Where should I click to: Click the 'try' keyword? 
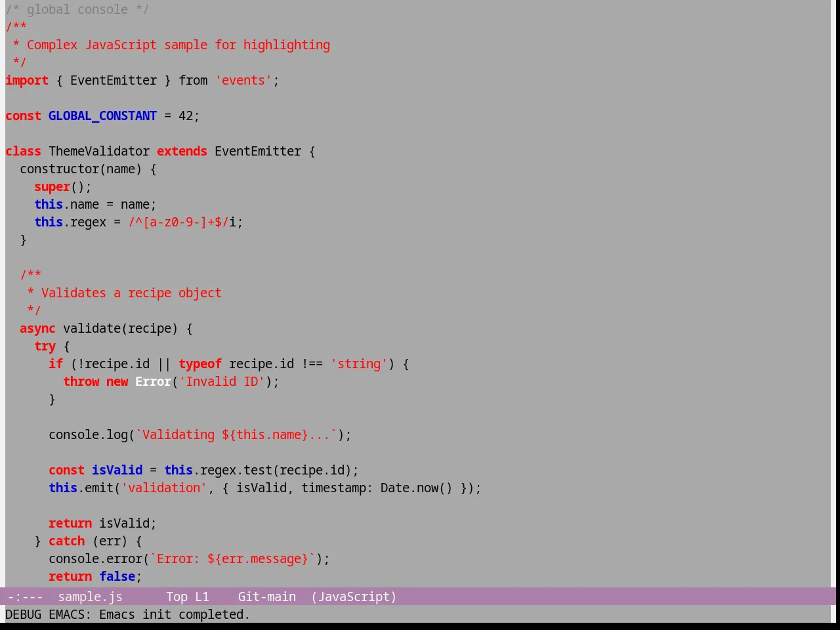point(45,346)
